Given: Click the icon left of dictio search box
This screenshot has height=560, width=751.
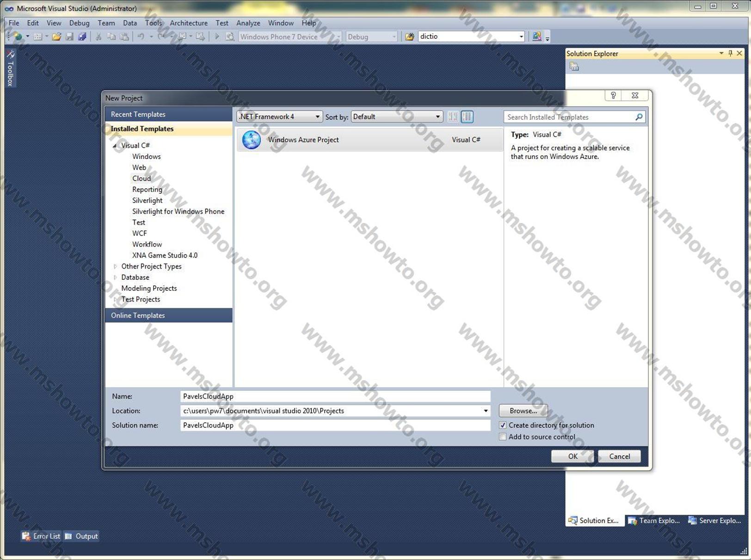Looking at the screenshot, I should coord(410,37).
